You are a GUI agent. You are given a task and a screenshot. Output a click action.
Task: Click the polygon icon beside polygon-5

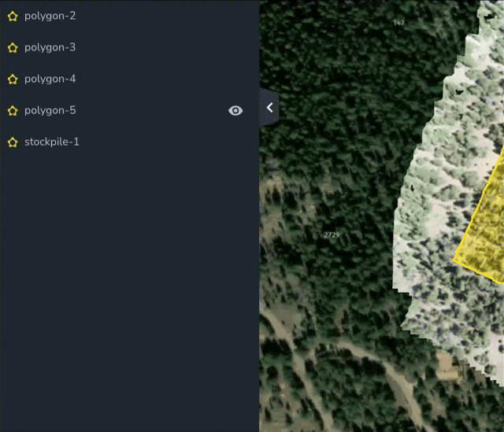point(13,110)
